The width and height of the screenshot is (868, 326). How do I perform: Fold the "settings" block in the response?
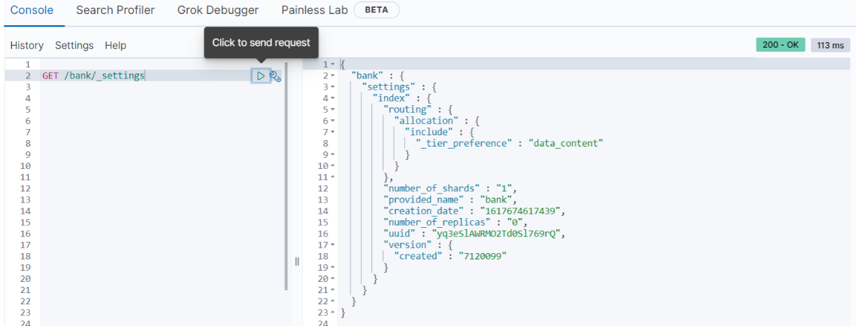pyautogui.click(x=333, y=87)
